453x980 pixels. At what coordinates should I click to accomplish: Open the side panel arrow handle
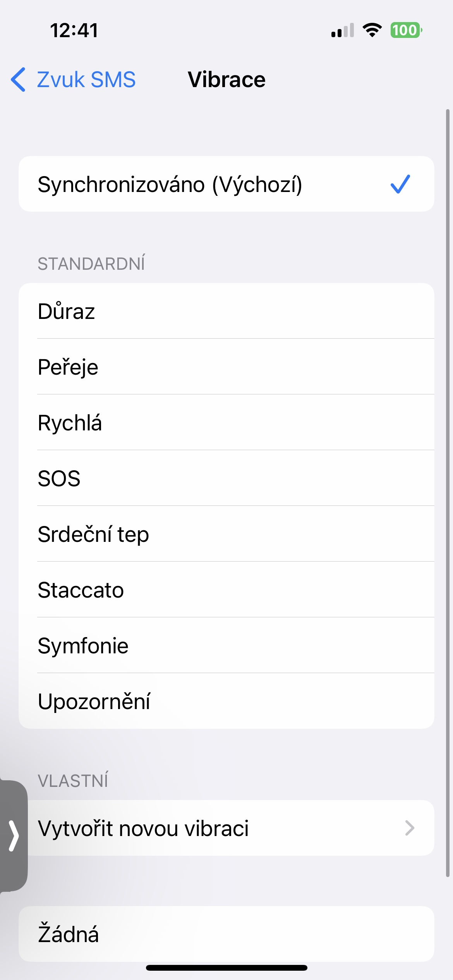click(14, 835)
